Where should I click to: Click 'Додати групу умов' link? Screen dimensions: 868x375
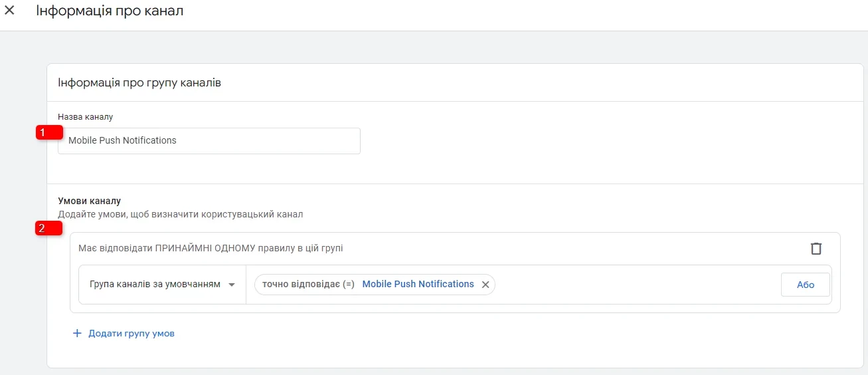[124, 334]
